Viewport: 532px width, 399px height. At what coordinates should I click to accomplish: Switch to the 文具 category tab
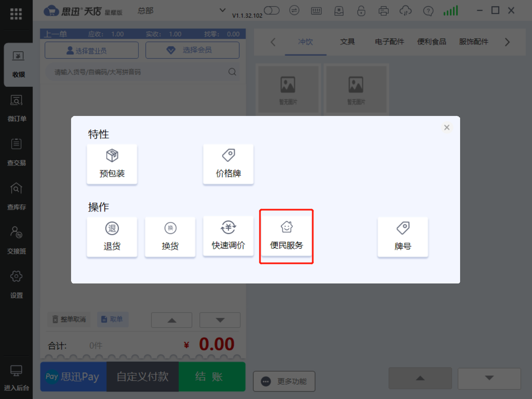(347, 42)
